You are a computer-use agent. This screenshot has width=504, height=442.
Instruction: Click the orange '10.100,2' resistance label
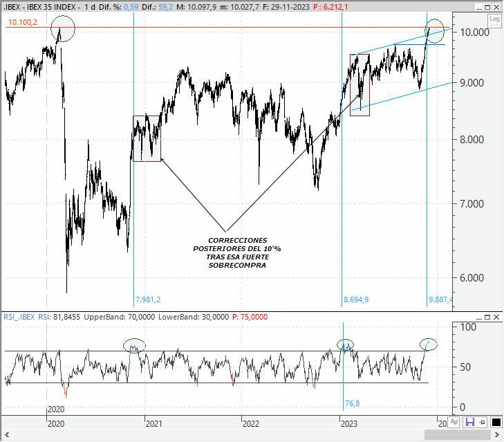point(23,22)
